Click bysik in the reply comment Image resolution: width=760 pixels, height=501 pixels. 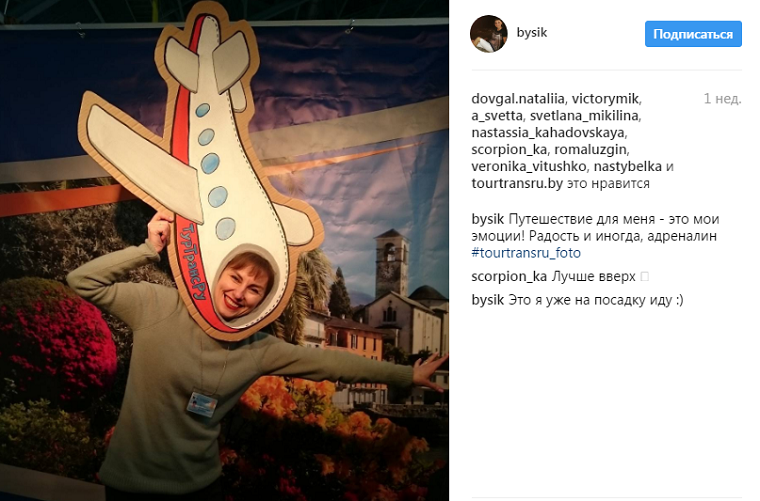tap(488, 300)
